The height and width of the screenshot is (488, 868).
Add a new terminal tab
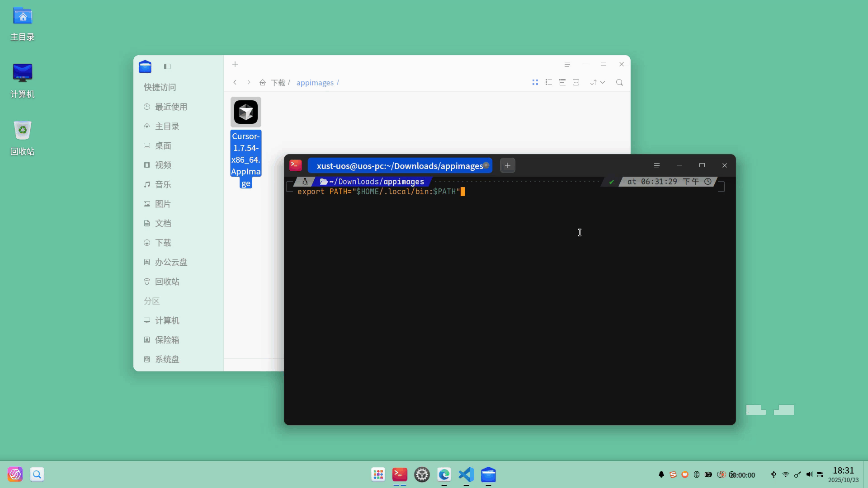click(508, 165)
